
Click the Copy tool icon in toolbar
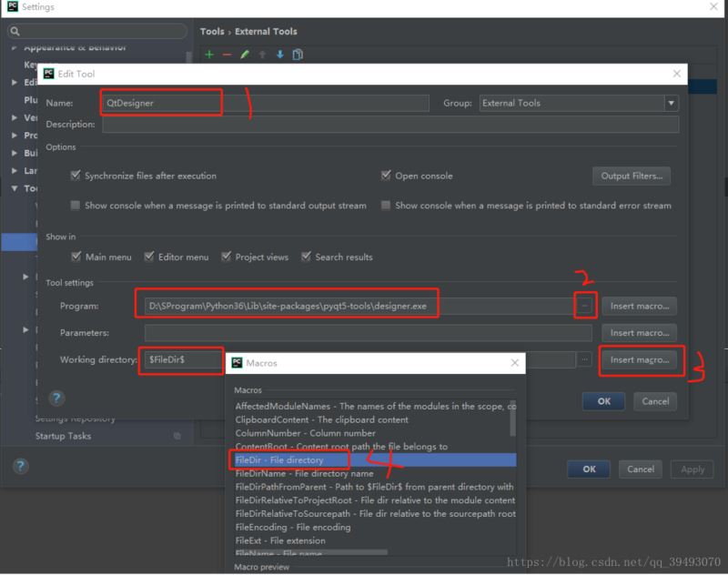coord(297,55)
